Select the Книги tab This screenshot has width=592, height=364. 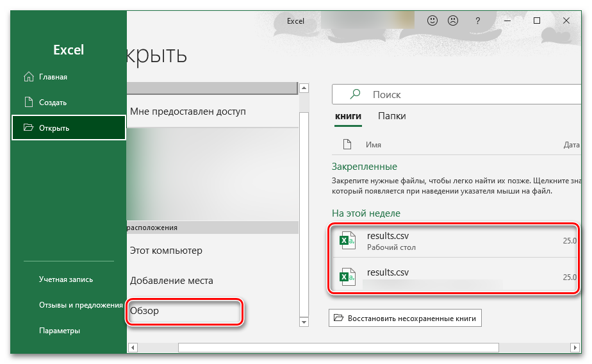point(348,116)
